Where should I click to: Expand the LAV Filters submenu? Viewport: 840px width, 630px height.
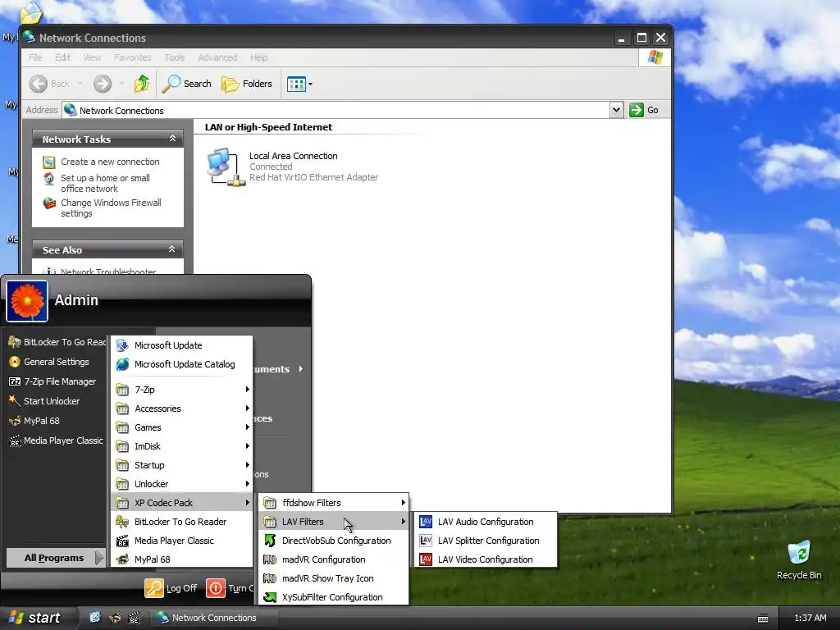pos(333,521)
